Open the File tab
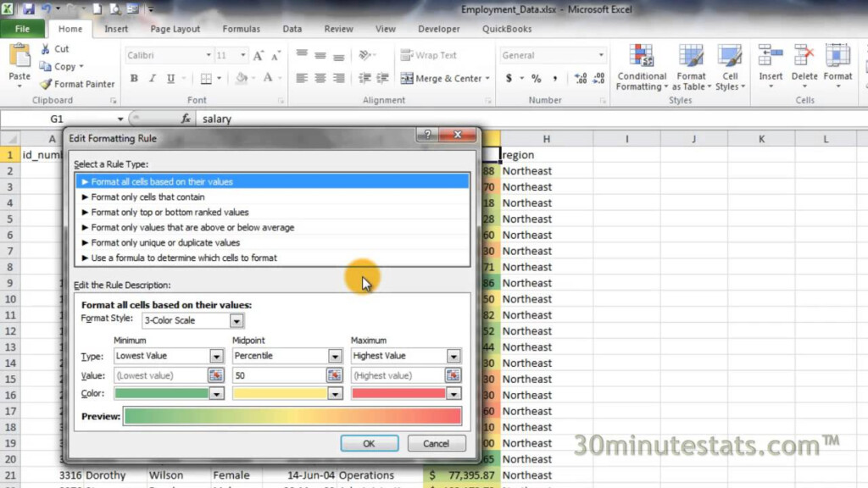This screenshot has width=868, height=488. click(x=22, y=29)
